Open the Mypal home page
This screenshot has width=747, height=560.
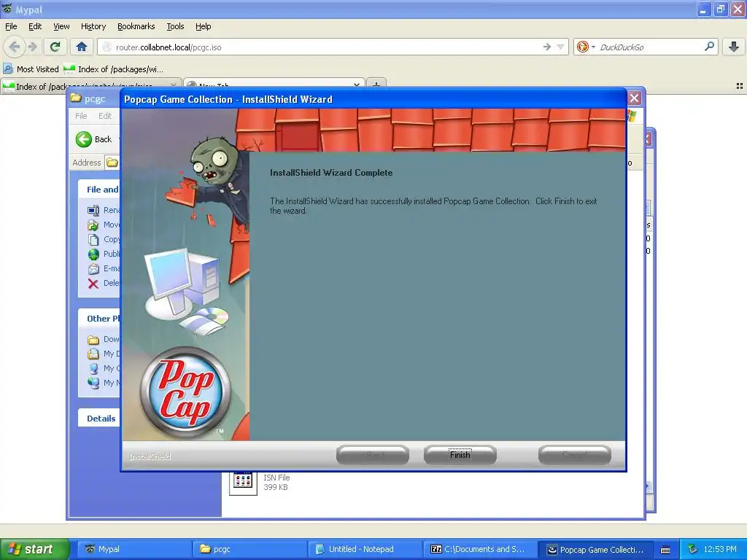tap(82, 47)
